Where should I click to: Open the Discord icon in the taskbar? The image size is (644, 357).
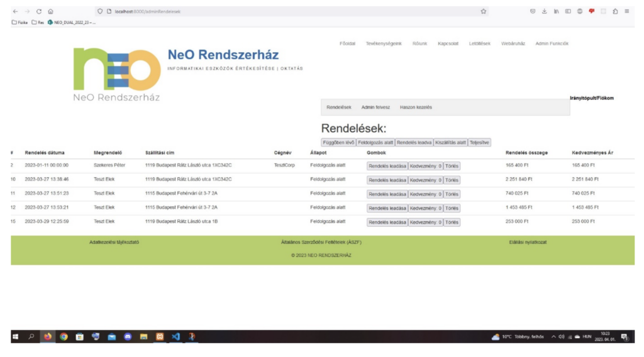coord(128,336)
